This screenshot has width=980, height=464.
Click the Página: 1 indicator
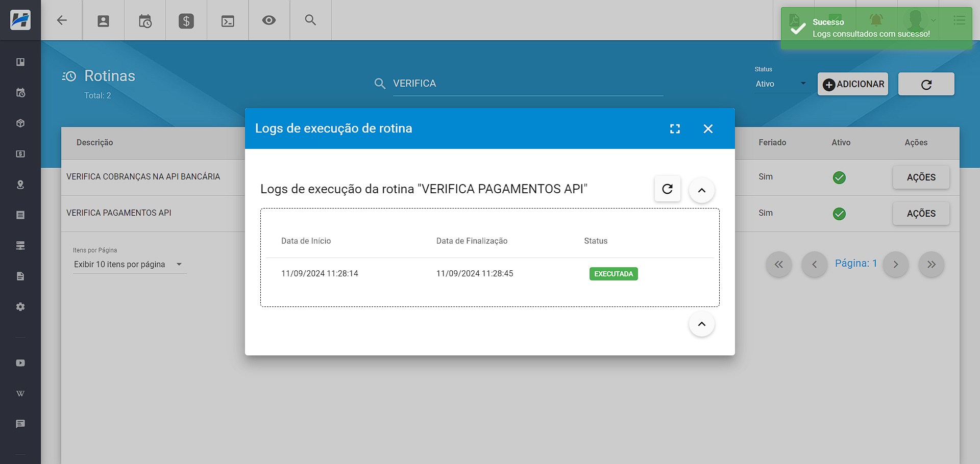pyautogui.click(x=856, y=264)
